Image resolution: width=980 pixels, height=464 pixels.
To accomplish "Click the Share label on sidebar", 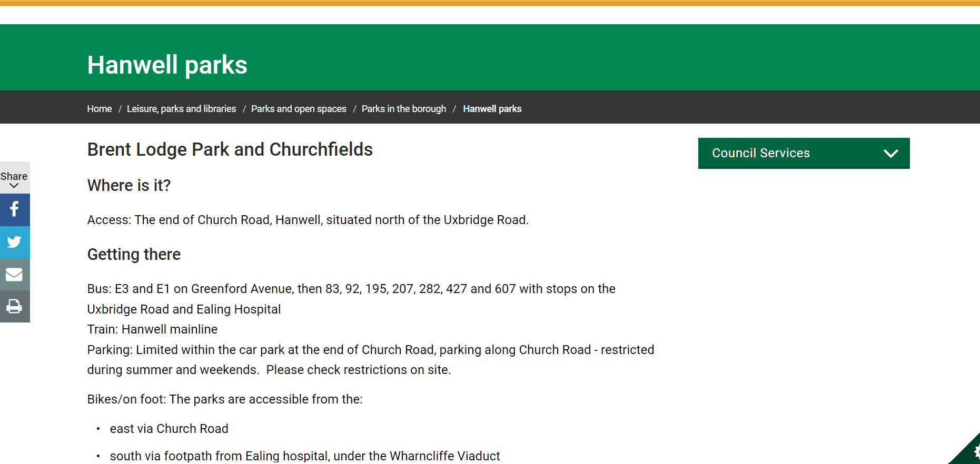I will click(x=14, y=176).
